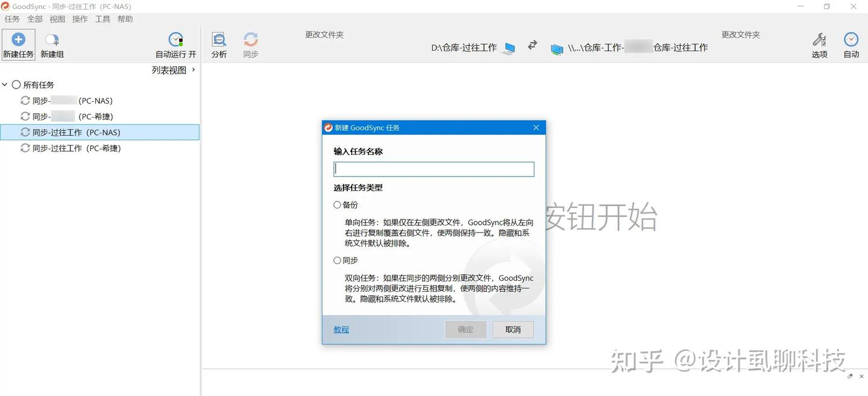Select the 所有任务 circle toggle
Viewport: 868px width, 396px height.
(x=16, y=85)
